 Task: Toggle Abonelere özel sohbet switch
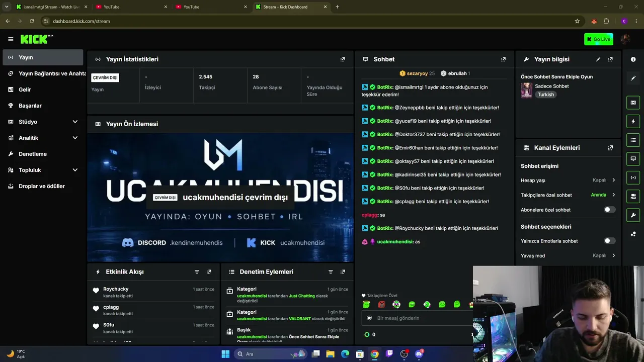pos(609,210)
